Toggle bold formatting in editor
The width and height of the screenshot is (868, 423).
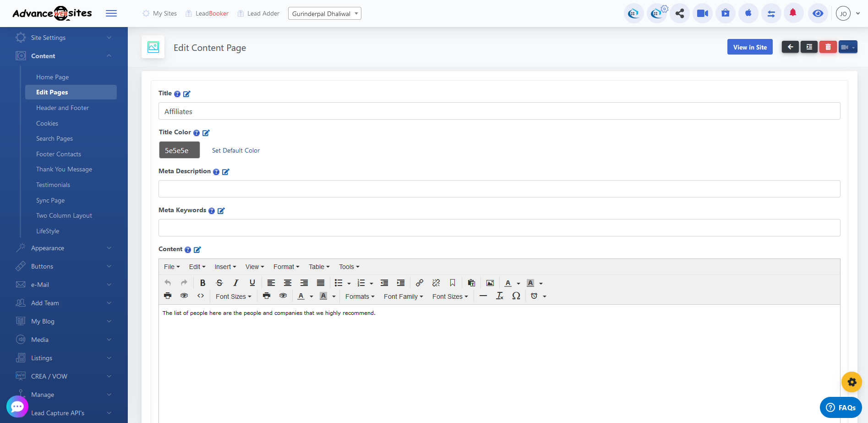click(x=202, y=283)
